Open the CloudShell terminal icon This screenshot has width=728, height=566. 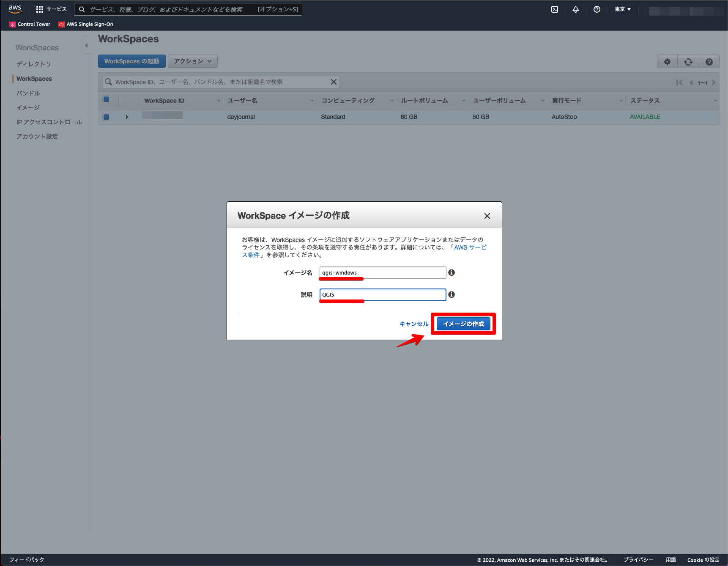[555, 9]
